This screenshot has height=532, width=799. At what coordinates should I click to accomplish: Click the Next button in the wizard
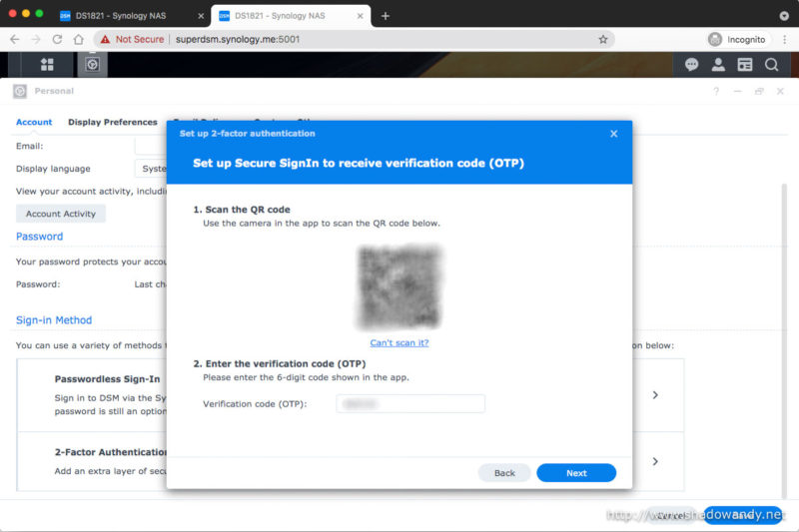click(x=576, y=473)
